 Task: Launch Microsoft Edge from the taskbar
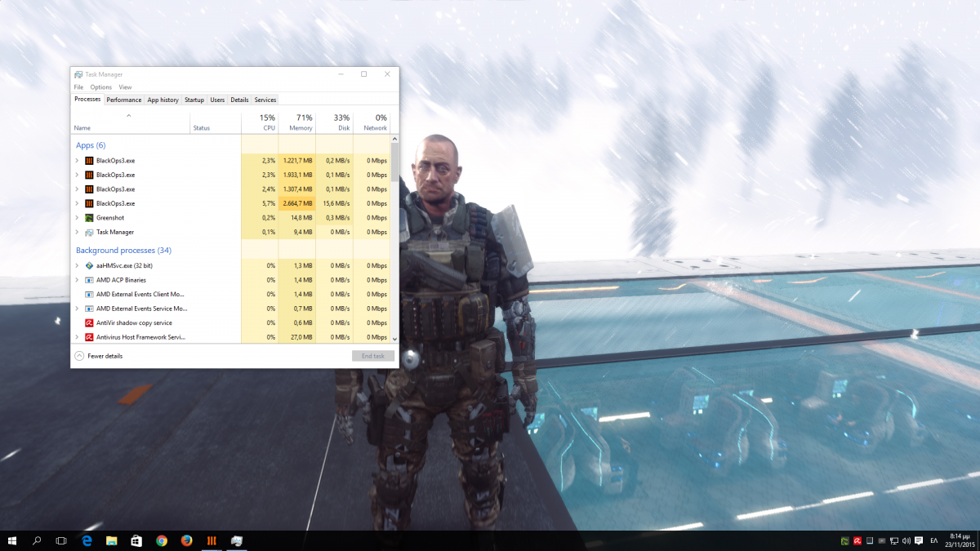[x=87, y=540]
